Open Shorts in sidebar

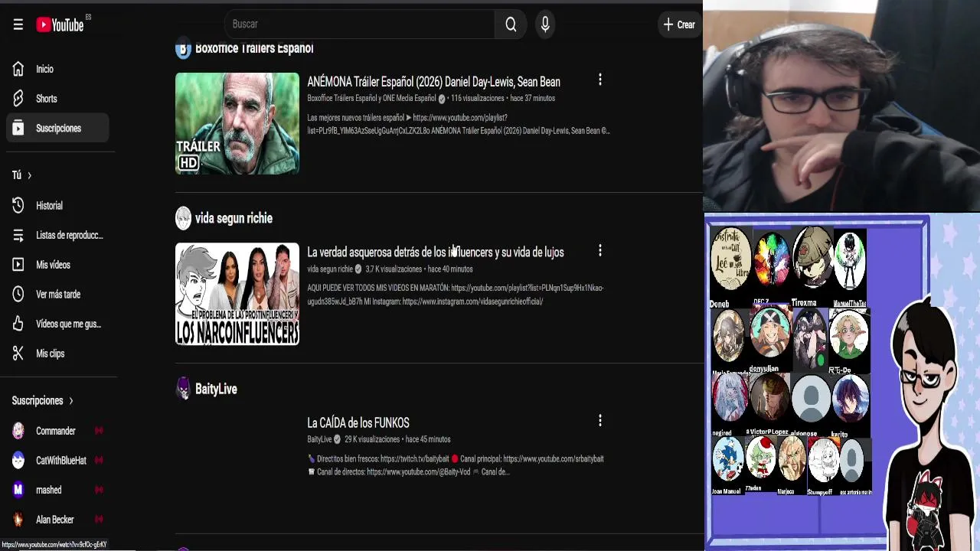58,99
